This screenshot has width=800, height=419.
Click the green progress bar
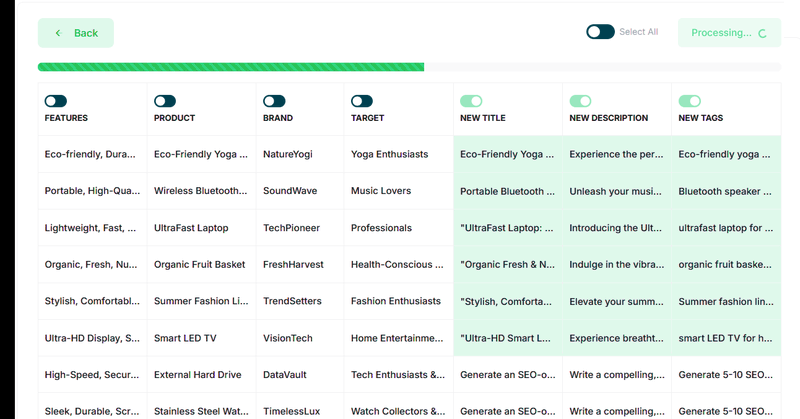(x=230, y=68)
